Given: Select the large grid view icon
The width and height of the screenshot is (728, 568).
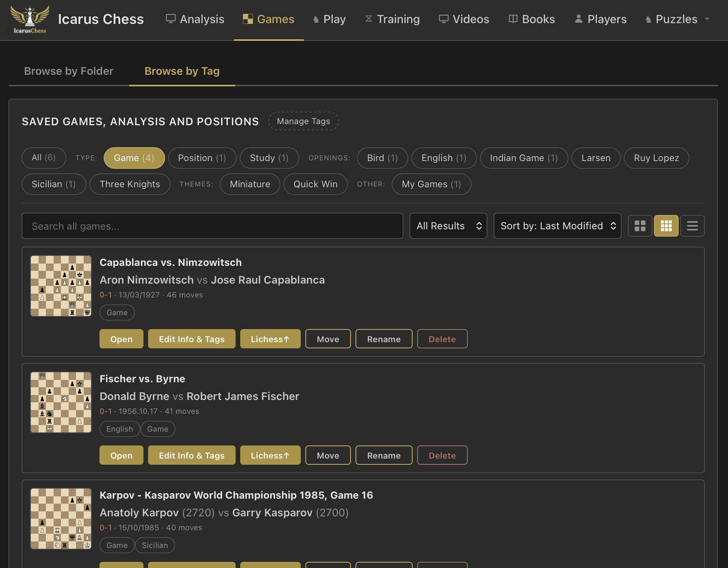Looking at the screenshot, I should [666, 226].
